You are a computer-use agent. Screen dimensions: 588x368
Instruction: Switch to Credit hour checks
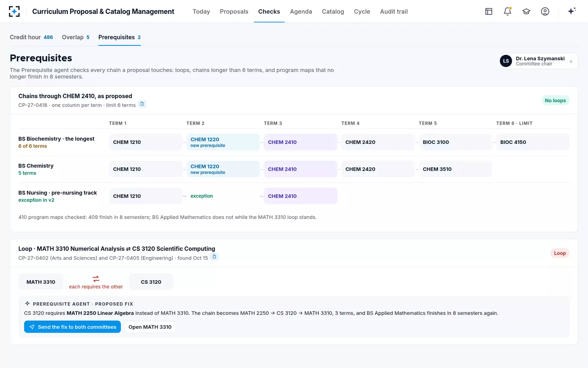pyautogui.click(x=31, y=37)
